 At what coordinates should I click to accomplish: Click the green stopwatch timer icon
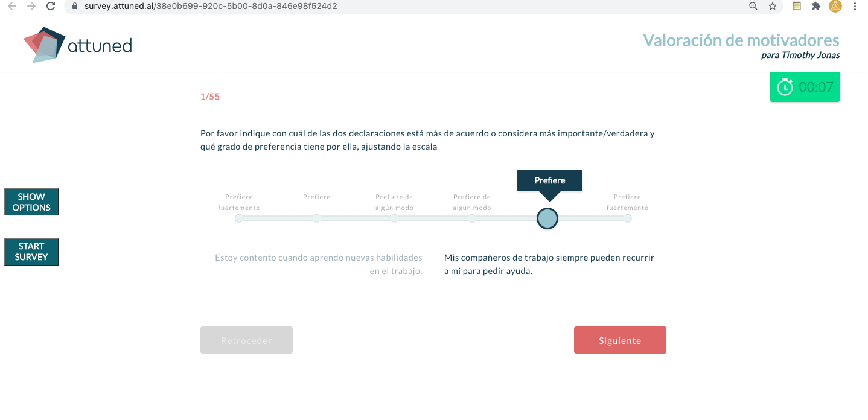coord(785,86)
